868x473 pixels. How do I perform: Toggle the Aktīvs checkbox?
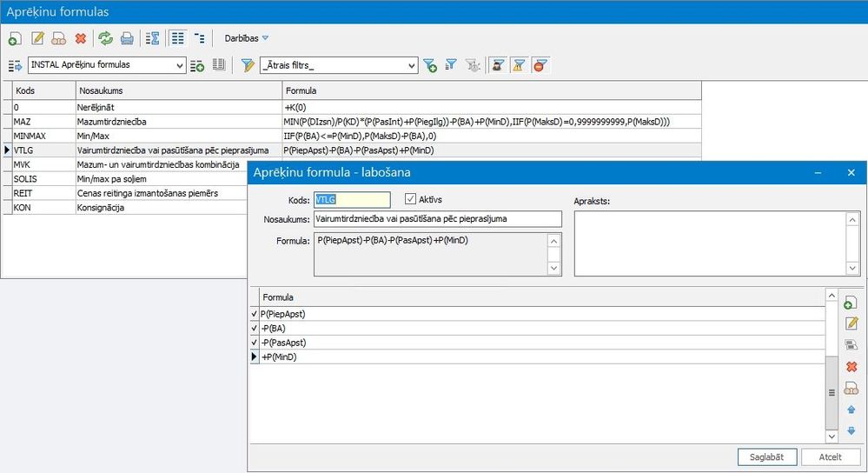click(410, 199)
